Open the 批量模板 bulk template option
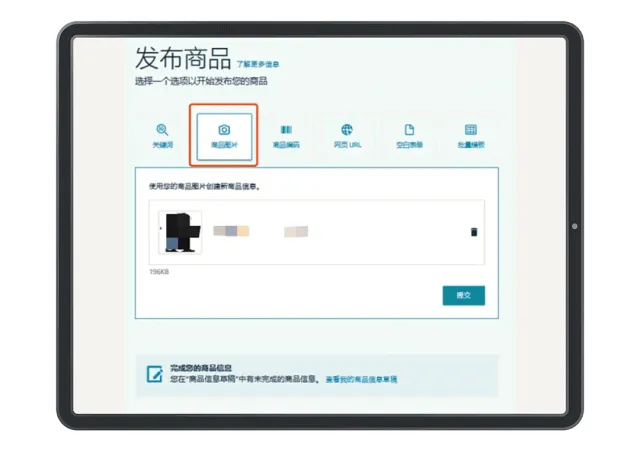This screenshot has width=640, height=475. point(471,136)
